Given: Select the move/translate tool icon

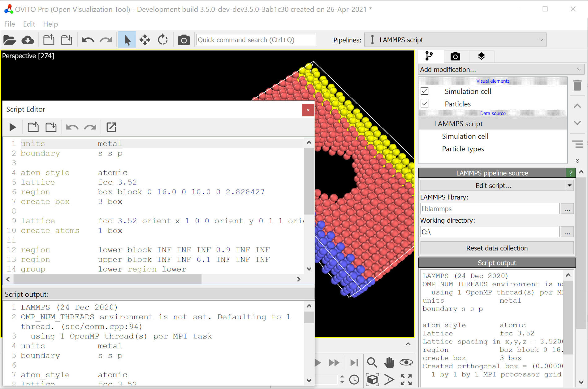Looking at the screenshot, I should [145, 40].
